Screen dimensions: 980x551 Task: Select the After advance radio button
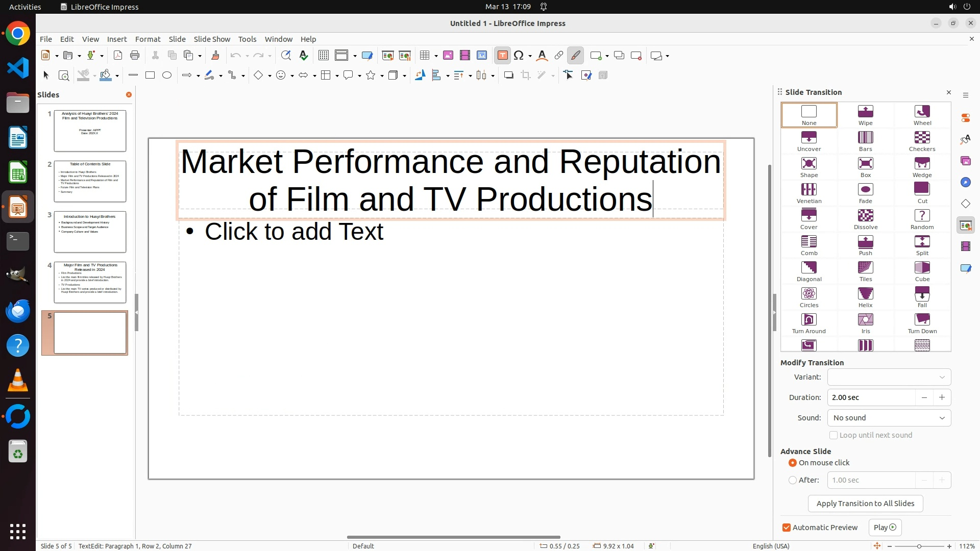793,480
